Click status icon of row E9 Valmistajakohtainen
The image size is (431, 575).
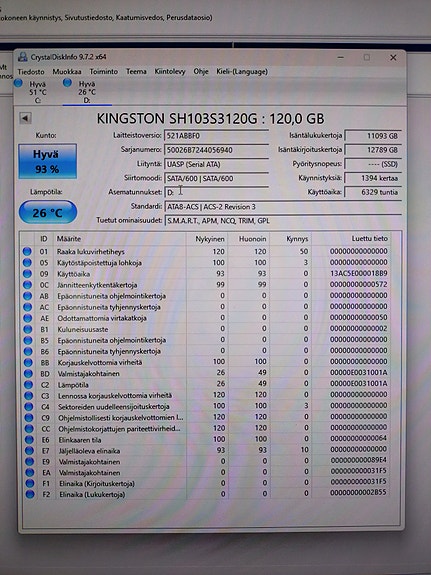click(30, 462)
